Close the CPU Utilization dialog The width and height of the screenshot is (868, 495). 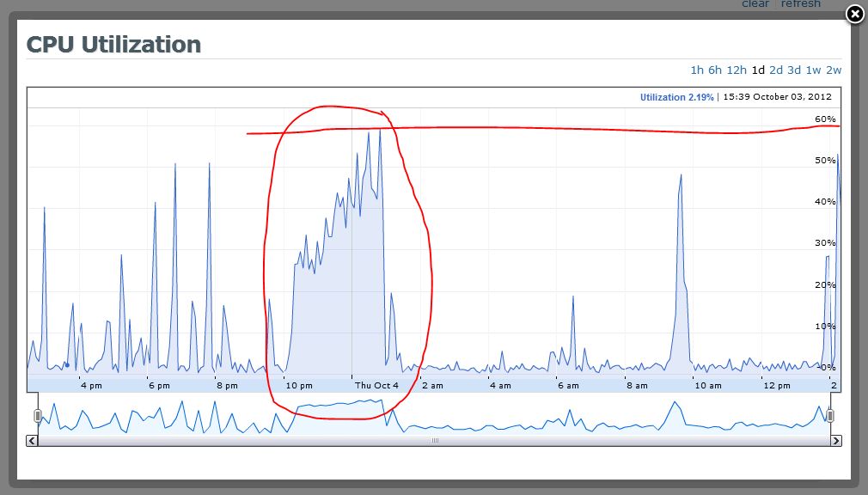pos(854,15)
